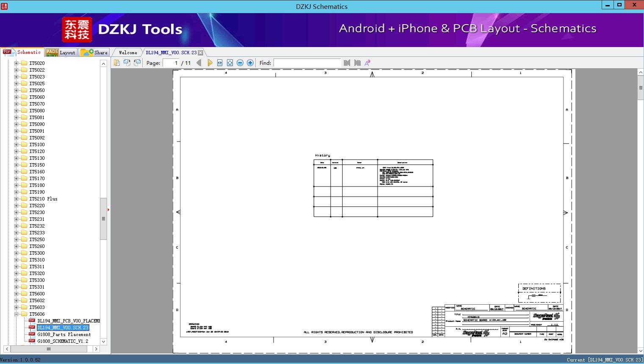Open DL194_MMI_V00.SCH.23 file in tree
This screenshot has width=644, height=364.
[x=63, y=328]
